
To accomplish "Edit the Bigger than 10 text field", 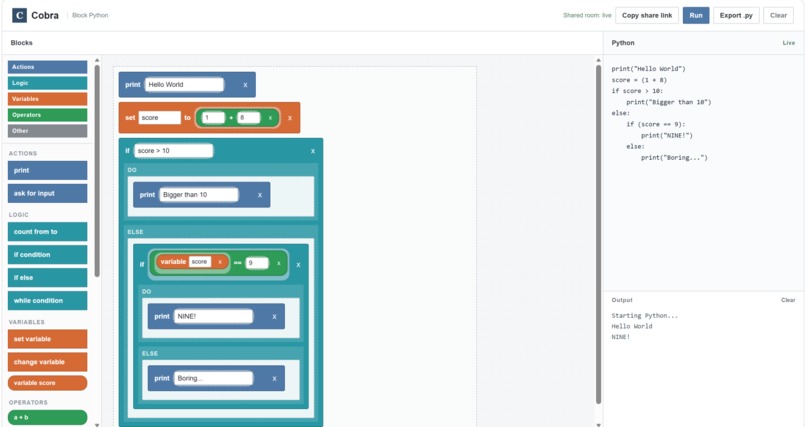I will pos(198,195).
